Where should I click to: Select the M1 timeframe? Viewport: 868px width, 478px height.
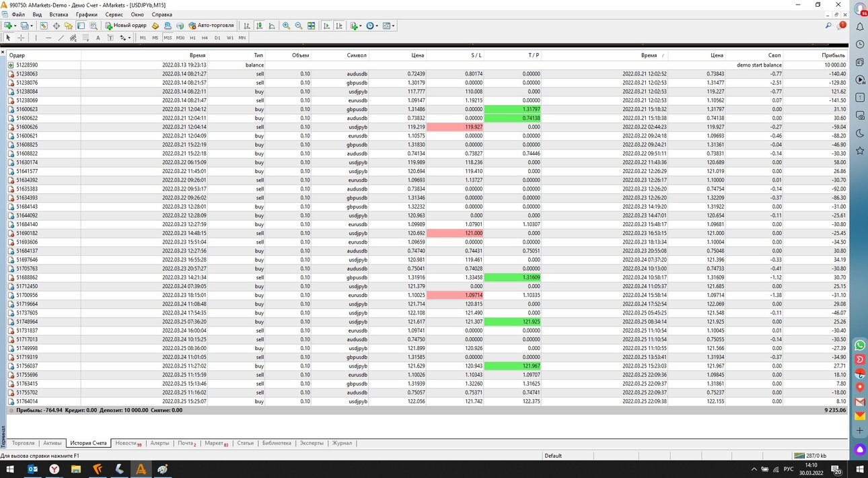pos(143,38)
